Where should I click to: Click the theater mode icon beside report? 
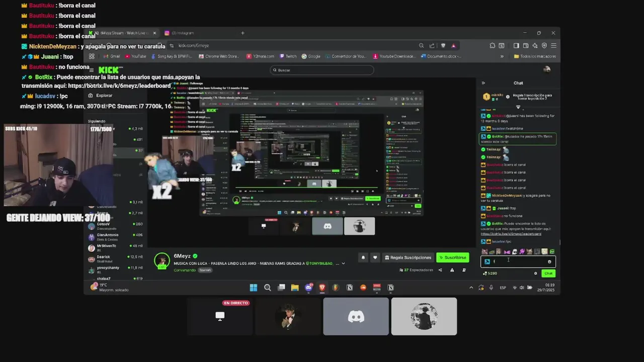464,270
